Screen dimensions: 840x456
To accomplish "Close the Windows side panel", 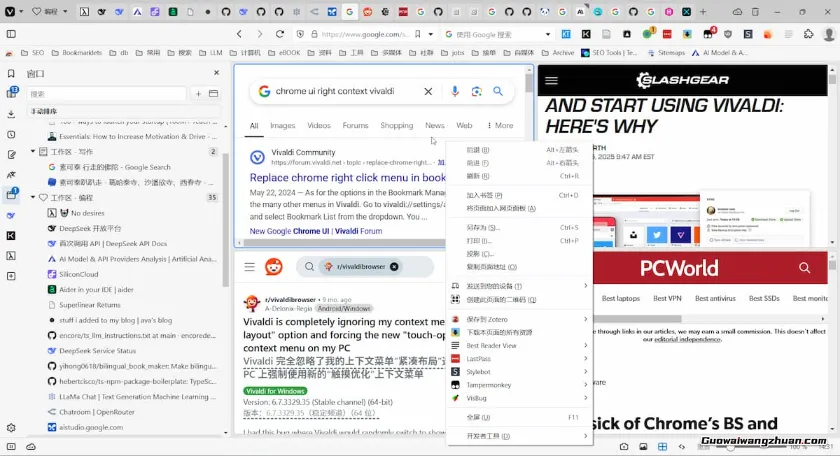I will point(216,73).
